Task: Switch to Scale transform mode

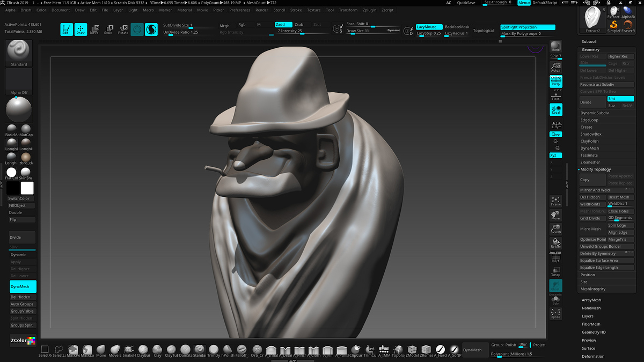Action: [x=109, y=29]
